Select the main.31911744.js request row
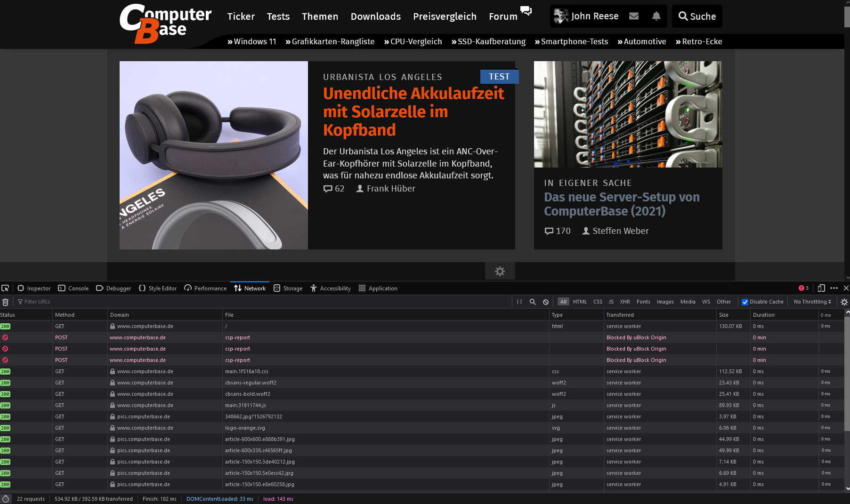Screen dimensions: 850x504 pyautogui.click(x=422, y=405)
